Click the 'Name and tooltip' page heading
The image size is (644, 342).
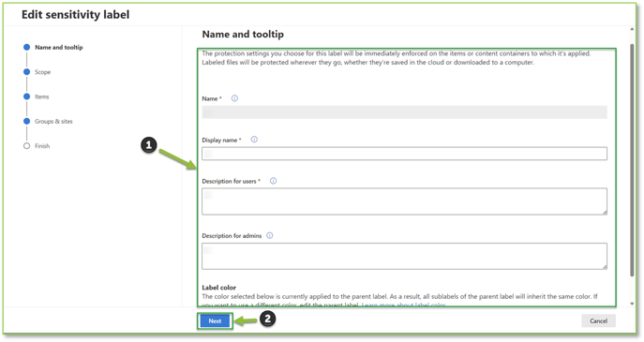tap(243, 35)
